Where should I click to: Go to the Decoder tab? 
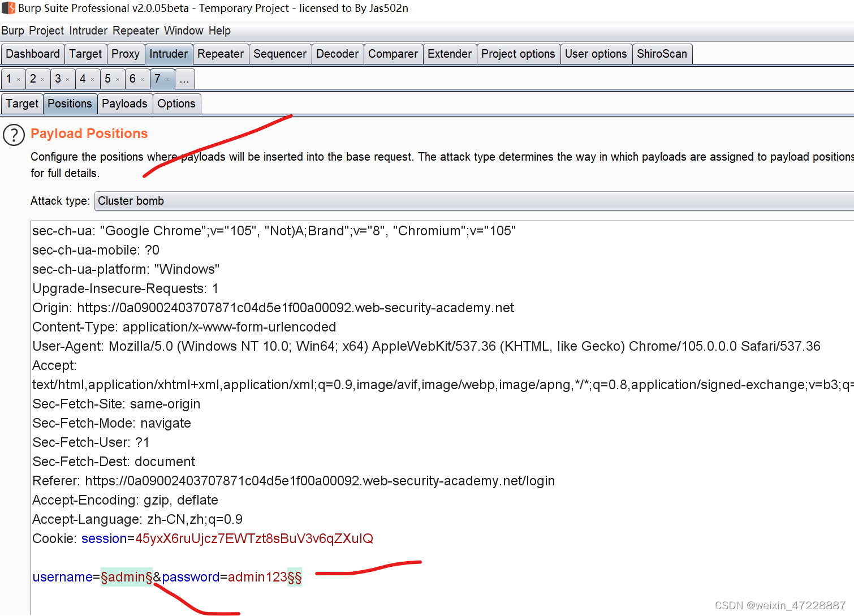pyautogui.click(x=338, y=54)
